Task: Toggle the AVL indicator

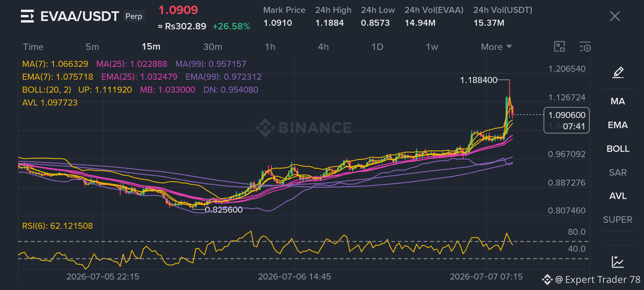Action: [x=618, y=196]
